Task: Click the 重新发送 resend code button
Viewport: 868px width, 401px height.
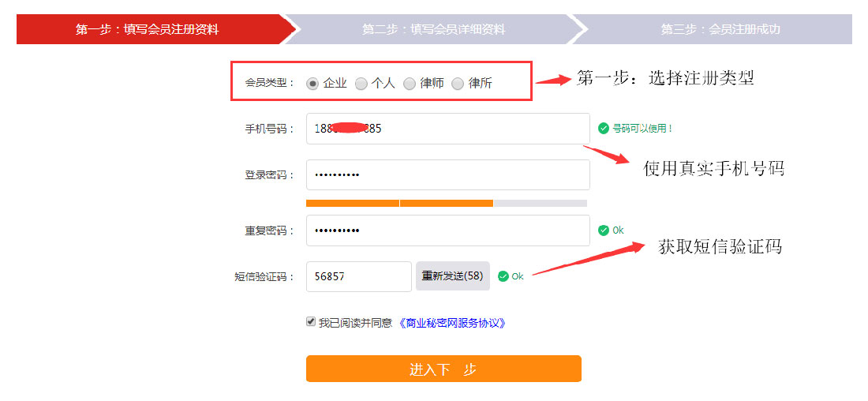Action: 453,275
